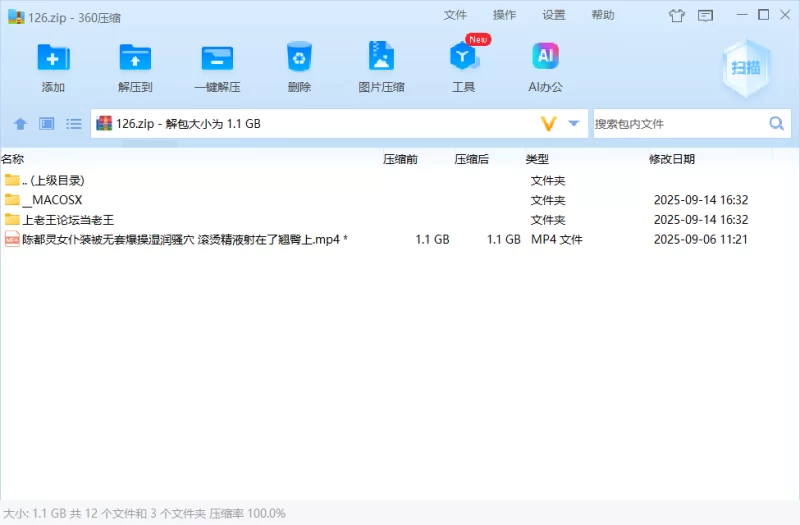The image size is (800, 525).
Task: Open the Tools (工具) icon
Action: tap(463, 56)
